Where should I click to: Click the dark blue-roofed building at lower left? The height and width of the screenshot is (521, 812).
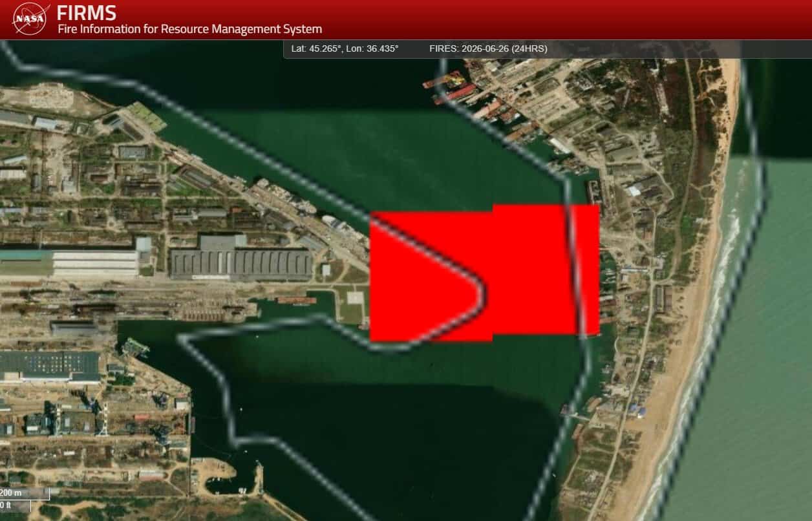point(49,366)
